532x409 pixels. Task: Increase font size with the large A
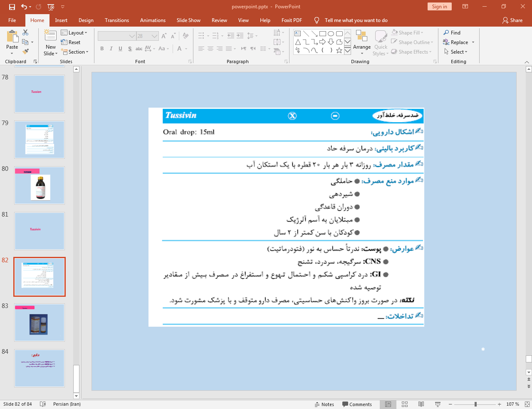coord(164,36)
